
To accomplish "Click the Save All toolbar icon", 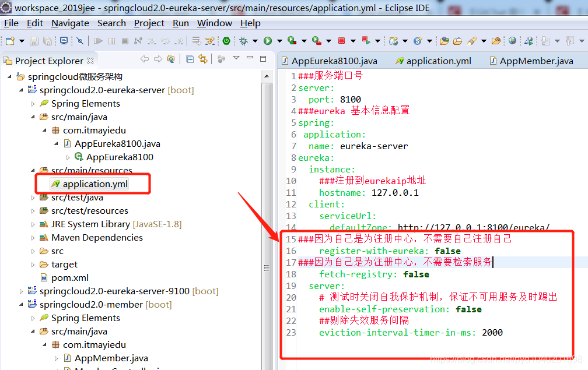I will [48, 41].
